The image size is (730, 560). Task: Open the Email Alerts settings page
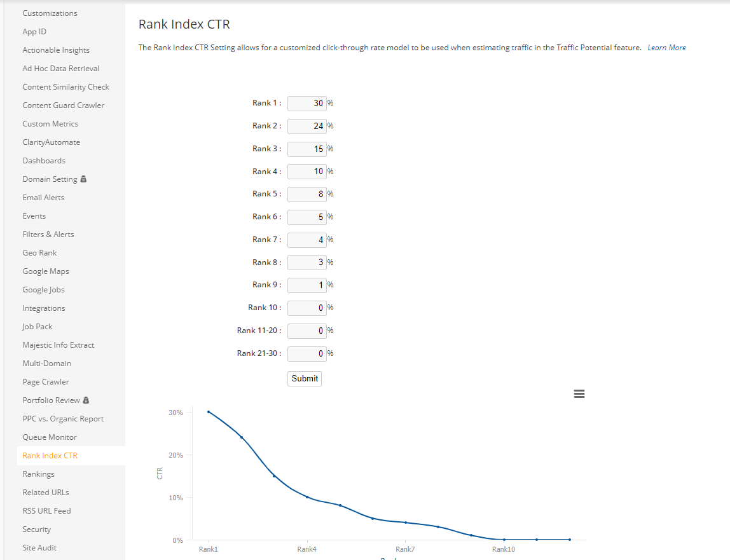click(x=43, y=198)
